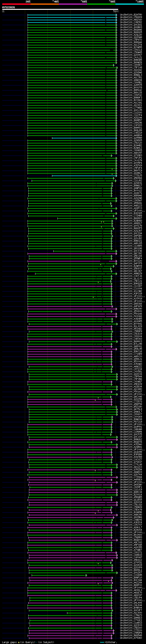Screen dimensions: 146x644
Task: Select hit label UniRef100_Q7SDB3
Action: click(131, 156)
